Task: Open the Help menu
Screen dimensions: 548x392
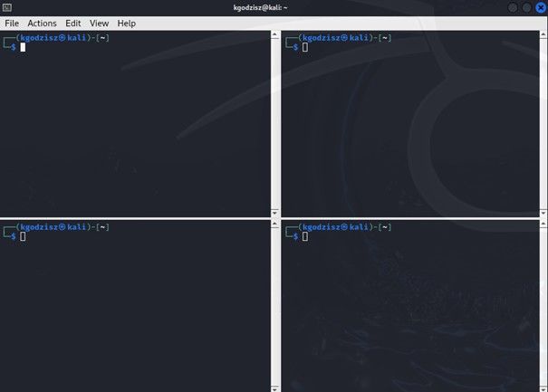Action: (127, 23)
